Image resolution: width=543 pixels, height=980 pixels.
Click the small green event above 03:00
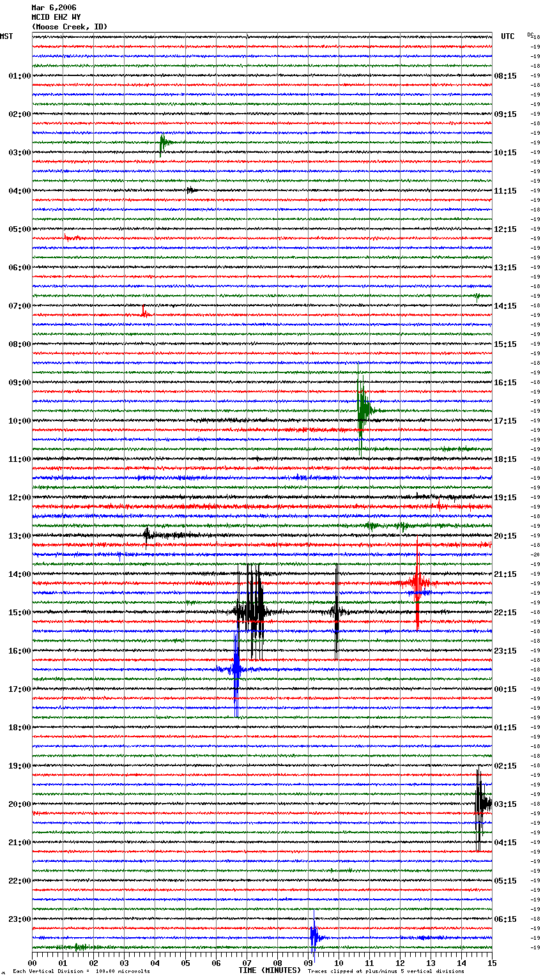click(164, 144)
